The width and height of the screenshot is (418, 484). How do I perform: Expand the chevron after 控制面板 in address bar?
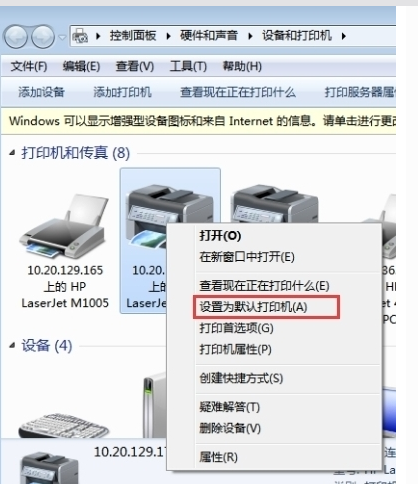[x=168, y=36]
